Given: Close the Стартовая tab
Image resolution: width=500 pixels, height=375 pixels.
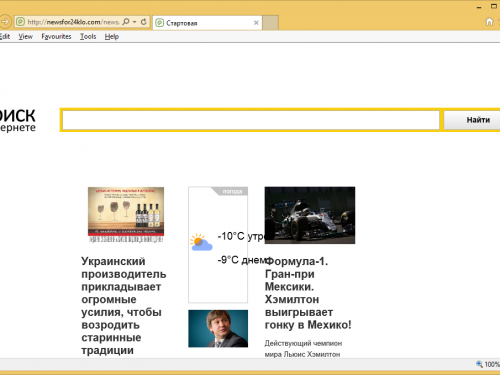Looking at the screenshot, I should [256, 23].
